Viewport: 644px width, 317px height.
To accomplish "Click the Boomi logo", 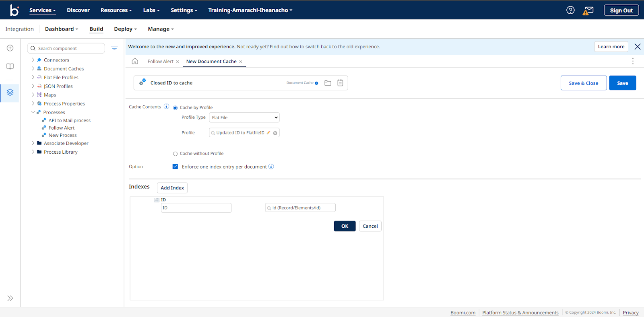I will tap(14, 10).
